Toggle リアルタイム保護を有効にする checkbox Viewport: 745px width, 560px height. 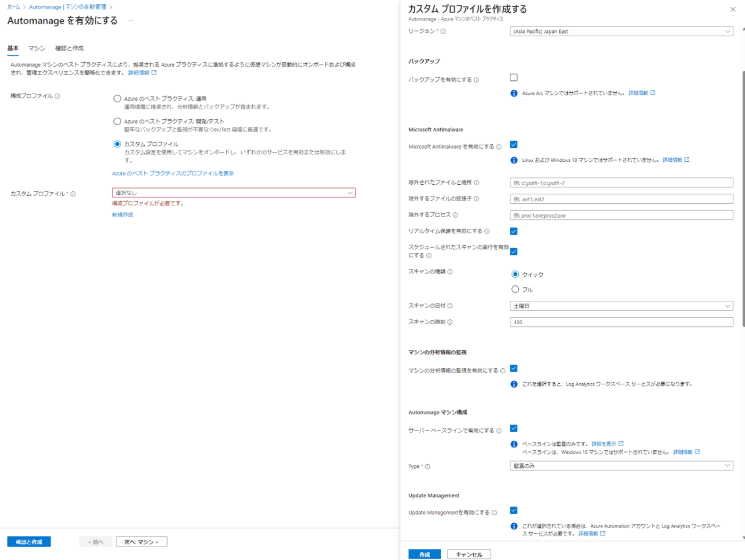tap(514, 231)
